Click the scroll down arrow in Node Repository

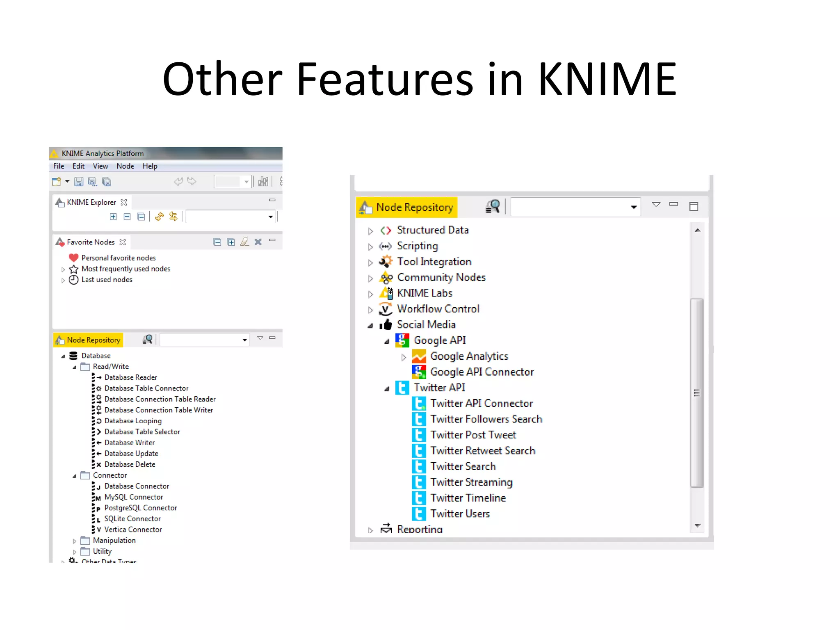[697, 525]
